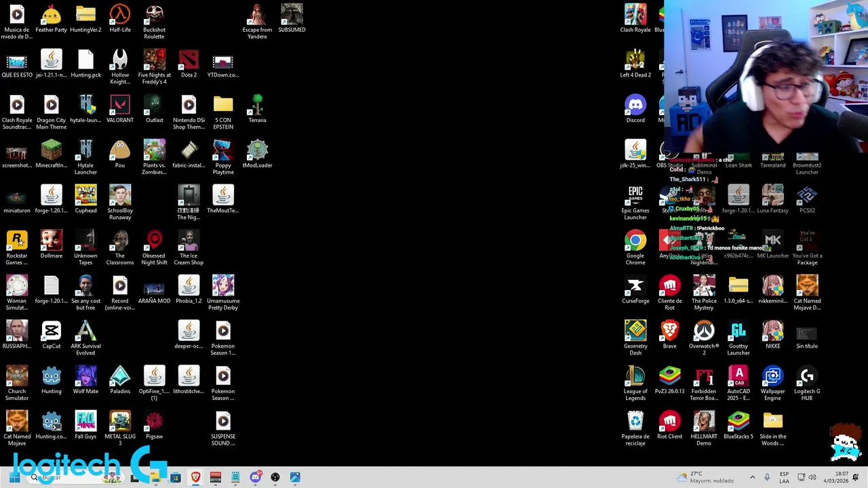868x488 pixels.
Task: Open the tModLoader desktop shortcut
Action: (x=257, y=155)
